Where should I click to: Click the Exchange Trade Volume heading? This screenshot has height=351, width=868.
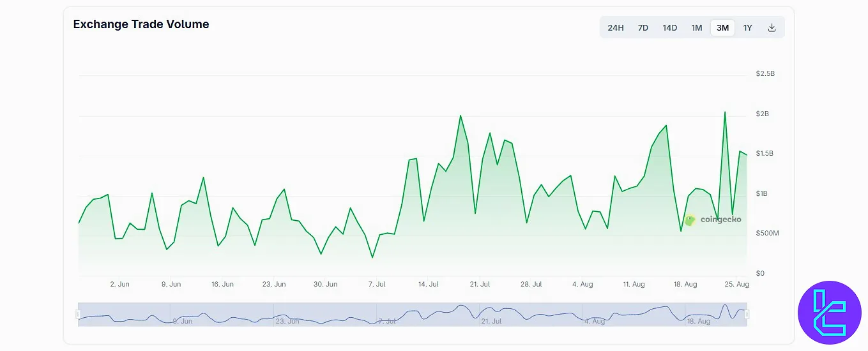coord(141,24)
